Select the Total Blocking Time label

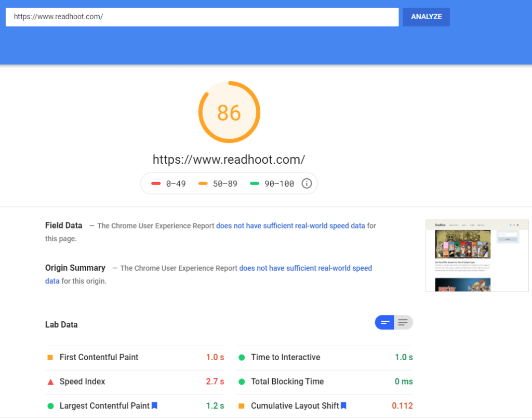(x=287, y=382)
